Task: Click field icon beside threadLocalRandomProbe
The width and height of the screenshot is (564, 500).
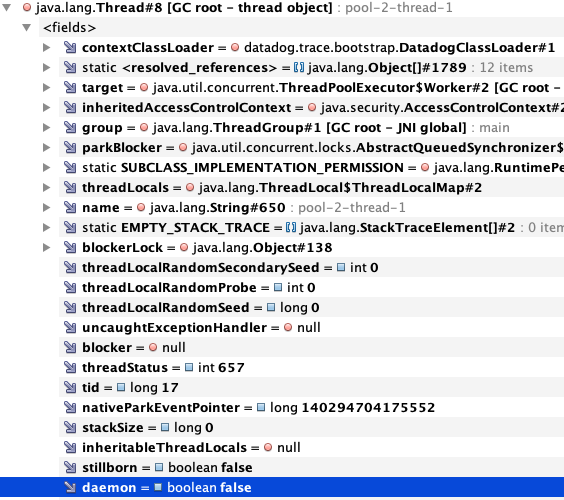Action: tap(70, 287)
